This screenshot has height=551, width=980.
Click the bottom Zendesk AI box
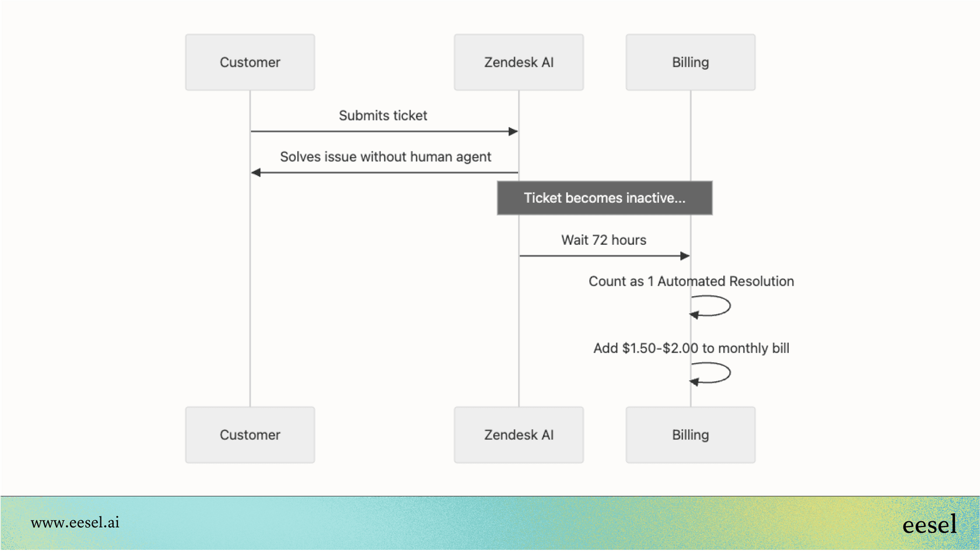click(519, 435)
